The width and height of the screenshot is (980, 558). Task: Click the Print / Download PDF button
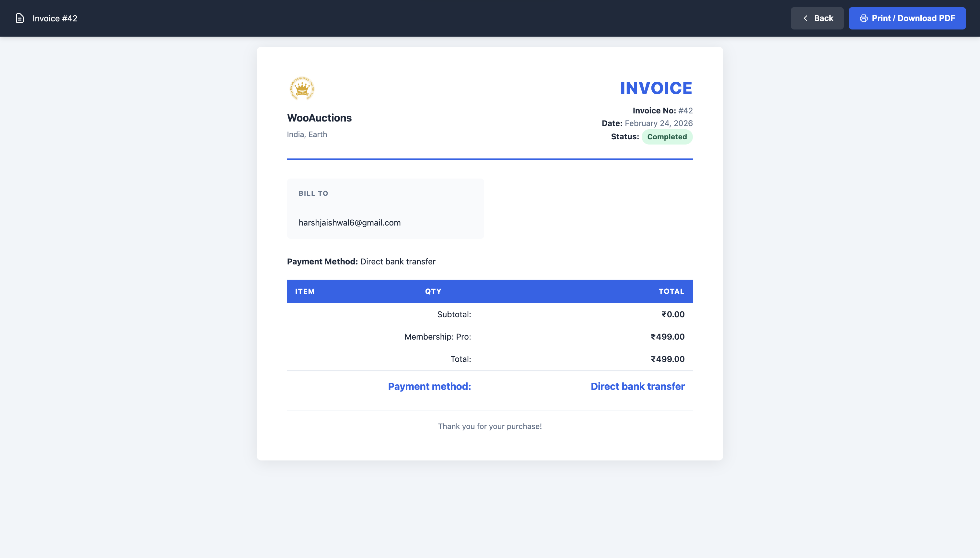pos(907,18)
